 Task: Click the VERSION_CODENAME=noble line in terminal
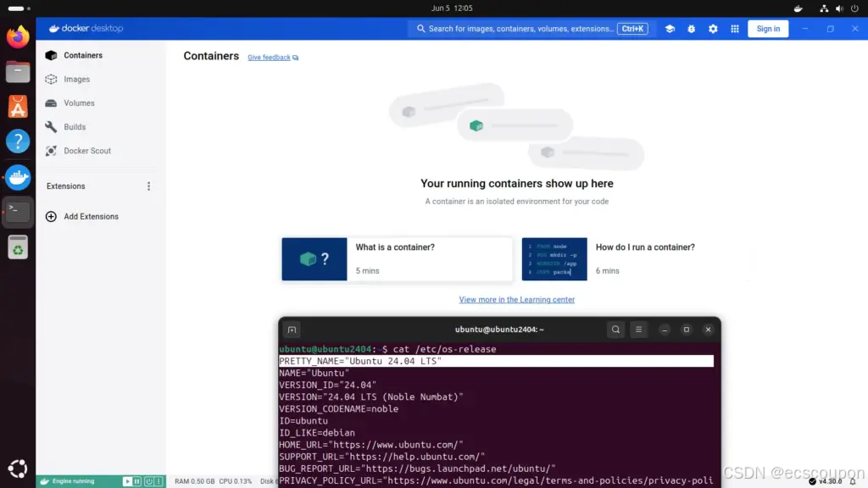[339, 409]
